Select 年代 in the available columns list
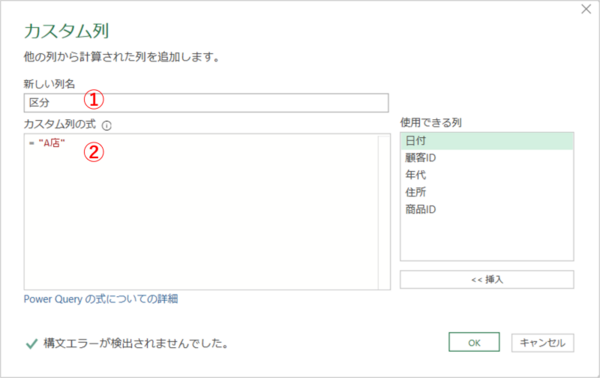The height and width of the screenshot is (378, 600). point(487,175)
